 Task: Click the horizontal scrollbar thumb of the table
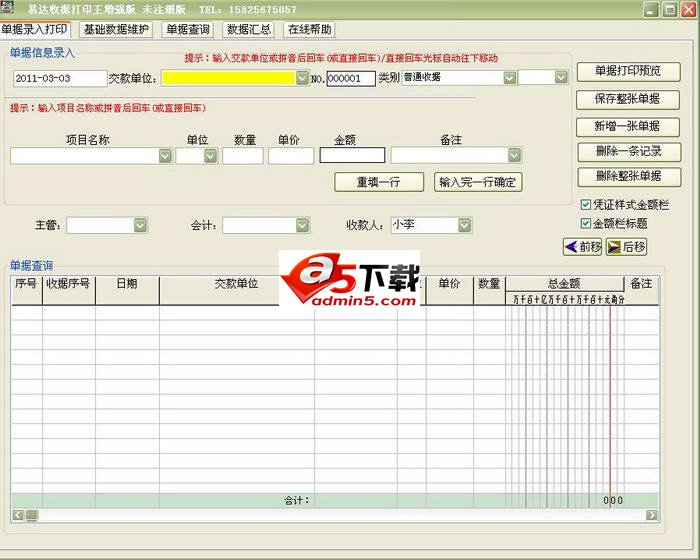point(32,515)
